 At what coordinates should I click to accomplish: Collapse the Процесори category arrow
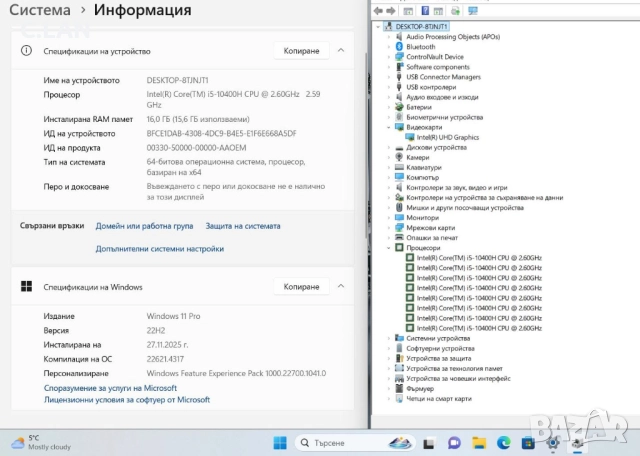pyautogui.click(x=389, y=248)
